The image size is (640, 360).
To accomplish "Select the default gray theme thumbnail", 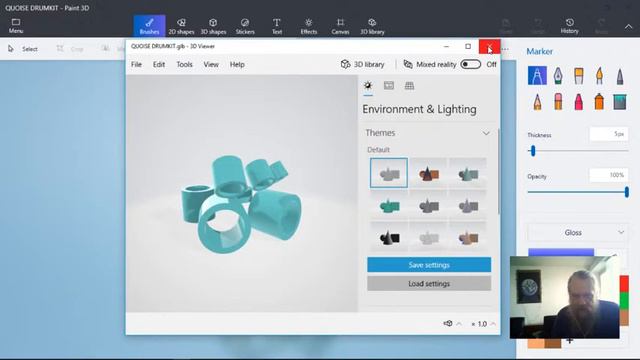I will coord(389,173).
